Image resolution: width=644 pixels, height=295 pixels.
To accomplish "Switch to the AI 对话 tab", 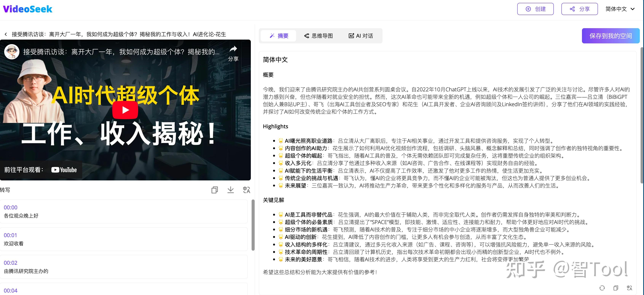I will [360, 36].
